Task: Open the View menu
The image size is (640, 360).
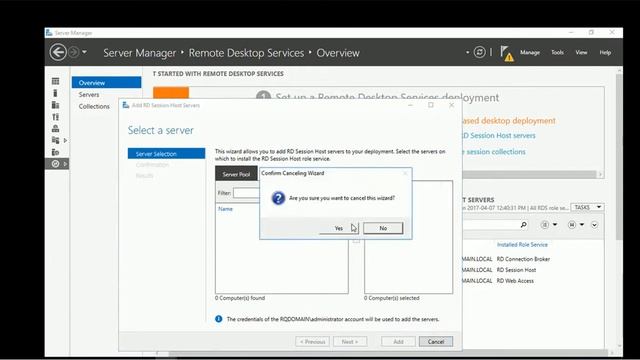Action: coord(581,53)
